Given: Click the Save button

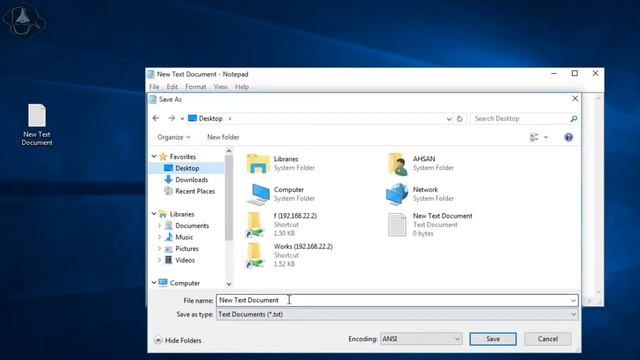Looking at the screenshot, I should (x=493, y=339).
